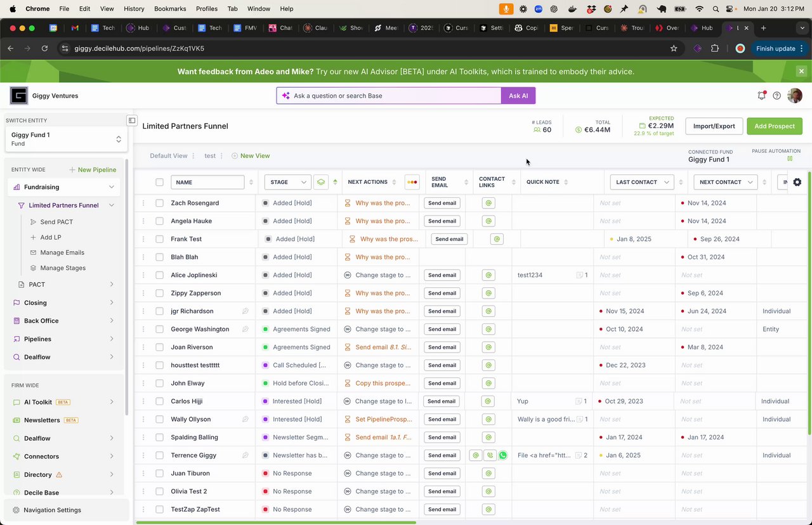Focus the Ask a question search field
Screen dimensions: 812x525
(x=389, y=96)
